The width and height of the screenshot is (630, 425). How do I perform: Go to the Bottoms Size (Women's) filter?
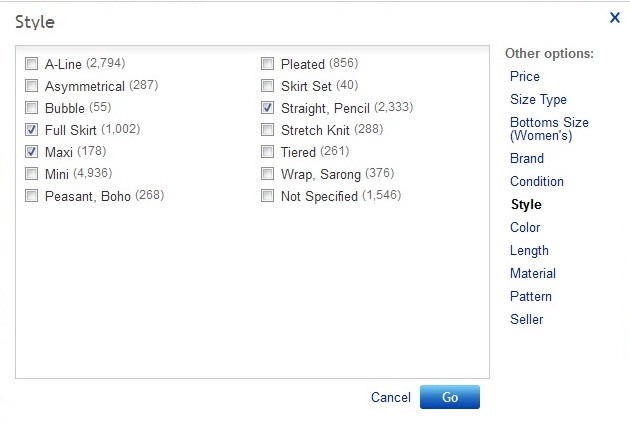549,129
